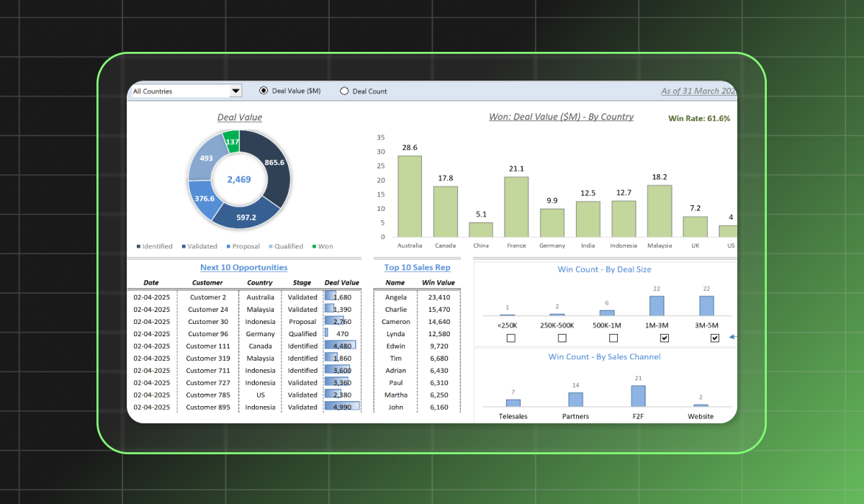
Task: Click the Win Count - By Sales Channel title
Action: 604,356
